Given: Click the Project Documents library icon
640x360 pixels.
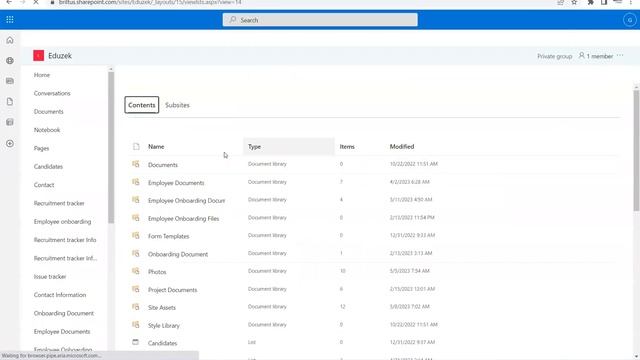Looking at the screenshot, I should point(136,289).
